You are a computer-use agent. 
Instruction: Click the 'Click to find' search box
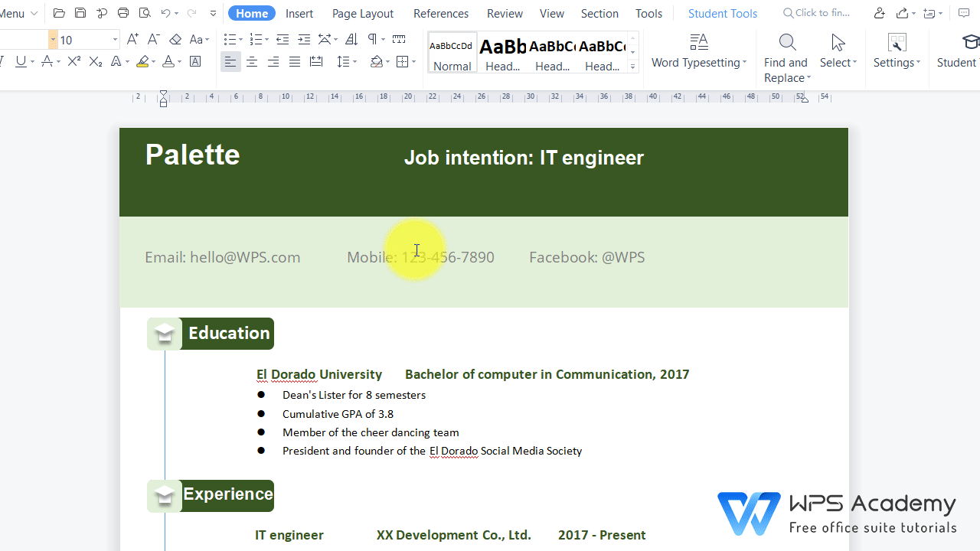pos(816,13)
